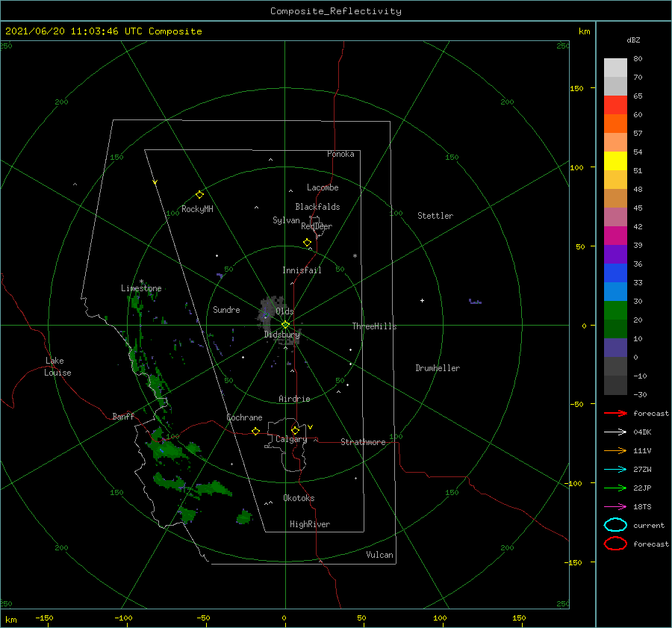672x628 pixels.
Task: Click the Sylvan label
Action: [x=286, y=220]
